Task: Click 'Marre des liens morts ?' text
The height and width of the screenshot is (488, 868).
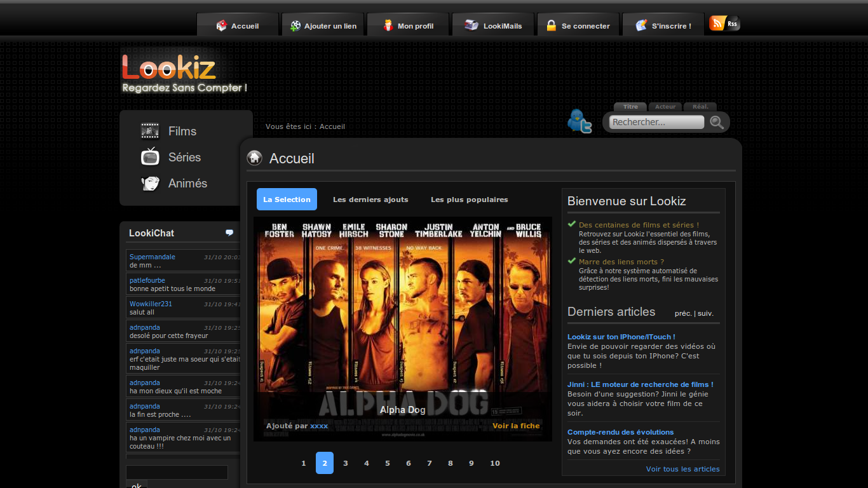Action: pos(621,262)
